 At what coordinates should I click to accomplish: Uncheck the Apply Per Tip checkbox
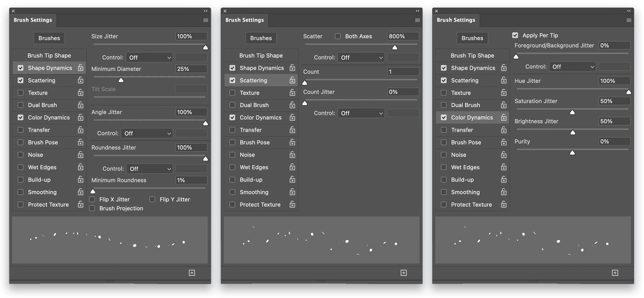pyautogui.click(x=515, y=36)
